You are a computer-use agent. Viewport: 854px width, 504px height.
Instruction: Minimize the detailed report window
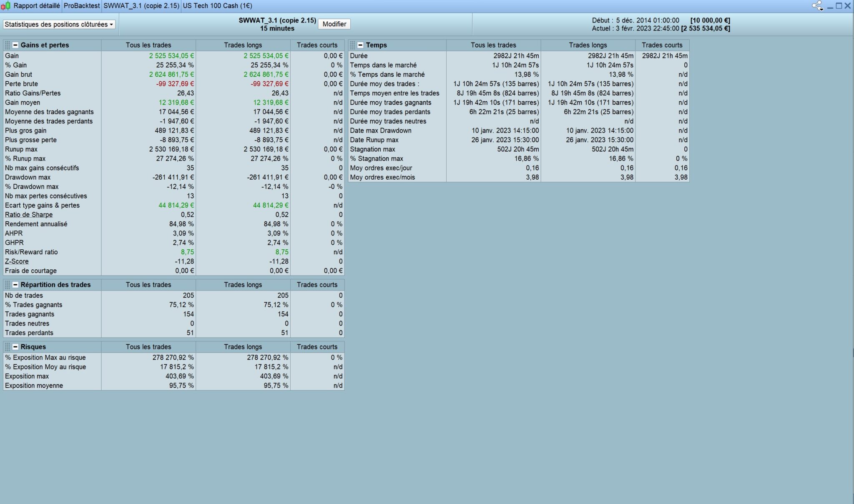pyautogui.click(x=830, y=6)
